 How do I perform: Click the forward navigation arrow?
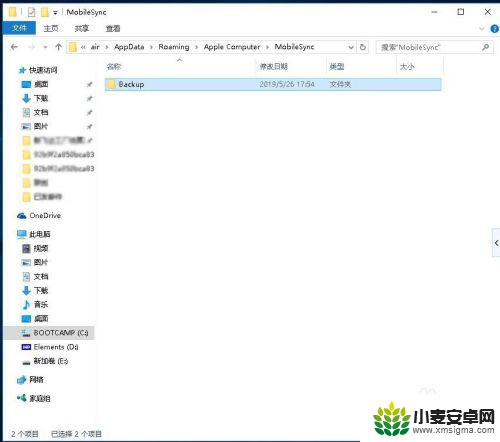32,47
